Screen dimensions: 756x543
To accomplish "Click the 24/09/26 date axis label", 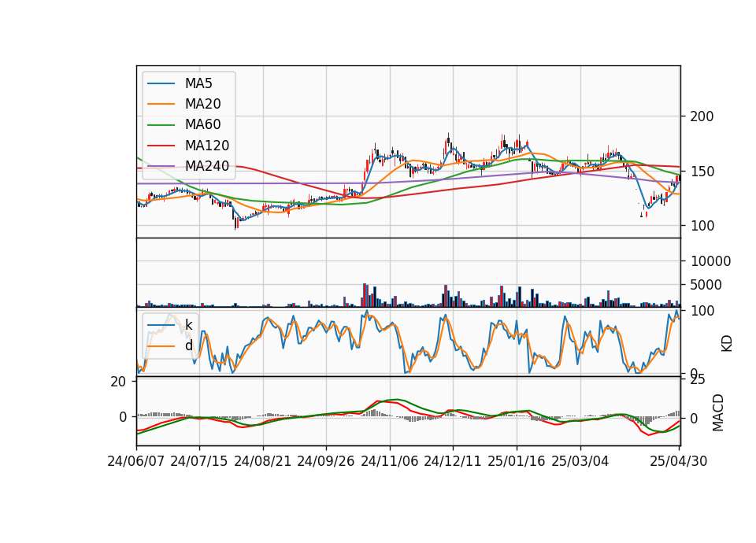I will coord(326,461).
